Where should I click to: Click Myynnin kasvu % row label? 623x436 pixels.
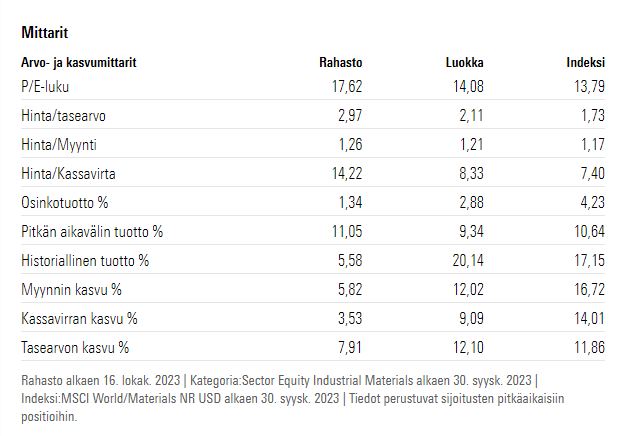(x=71, y=290)
